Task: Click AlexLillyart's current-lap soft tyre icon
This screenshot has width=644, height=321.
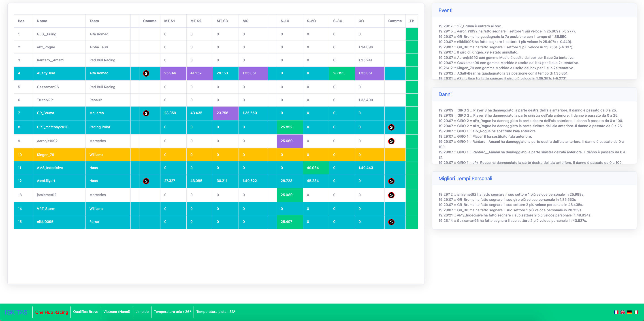Action: pyautogui.click(x=391, y=181)
